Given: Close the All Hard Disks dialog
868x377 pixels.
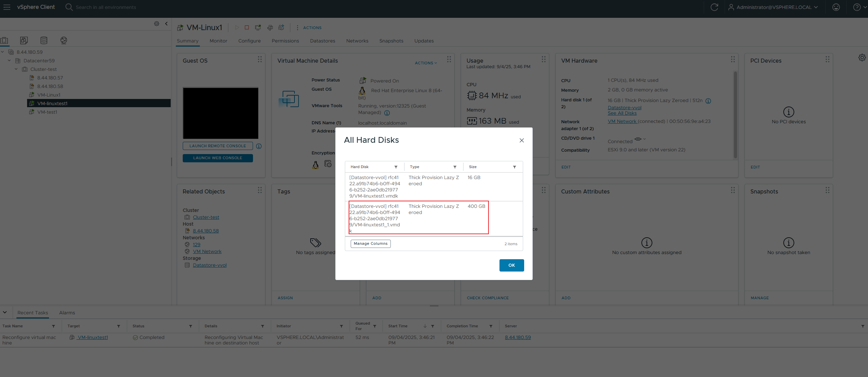Looking at the screenshot, I should pyautogui.click(x=522, y=140).
